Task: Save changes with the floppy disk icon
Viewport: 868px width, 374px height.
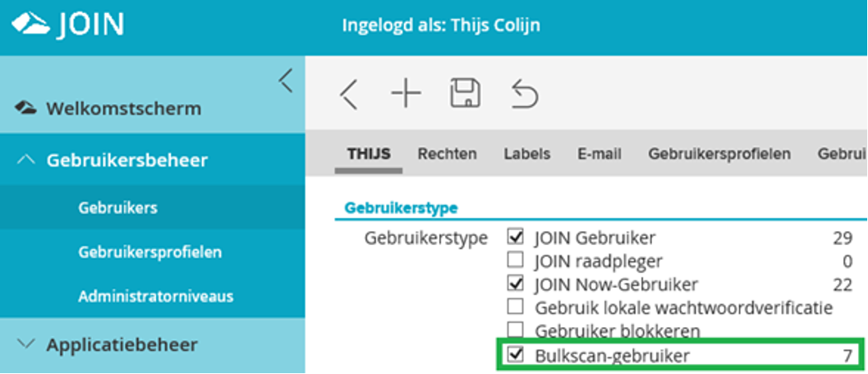Action: [x=465, y=94]
